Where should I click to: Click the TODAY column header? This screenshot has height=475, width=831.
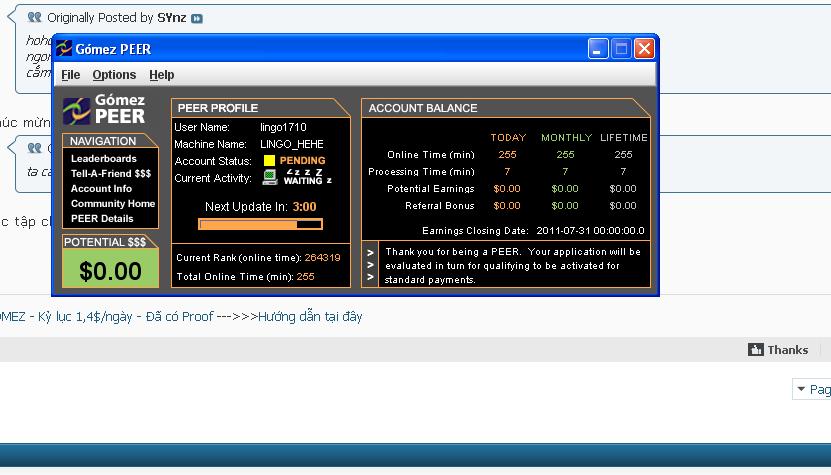click(508, 138)
